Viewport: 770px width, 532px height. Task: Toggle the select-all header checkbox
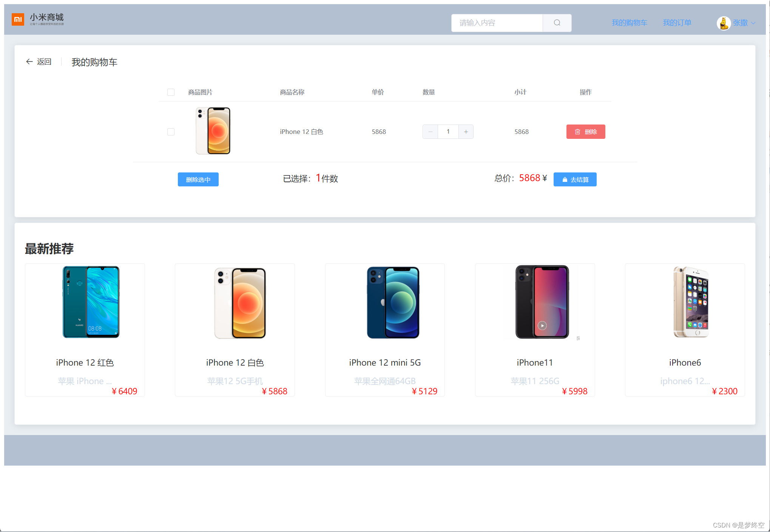pyautogui.click(x=171, y=91)
